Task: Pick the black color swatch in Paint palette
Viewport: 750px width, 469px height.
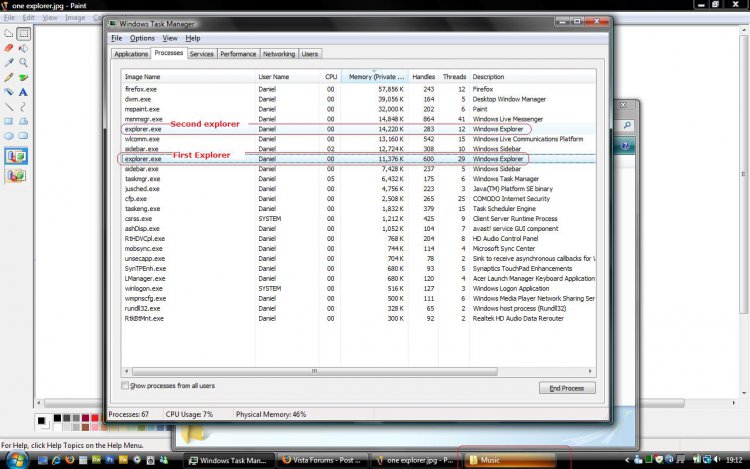Action: point(57,418)
